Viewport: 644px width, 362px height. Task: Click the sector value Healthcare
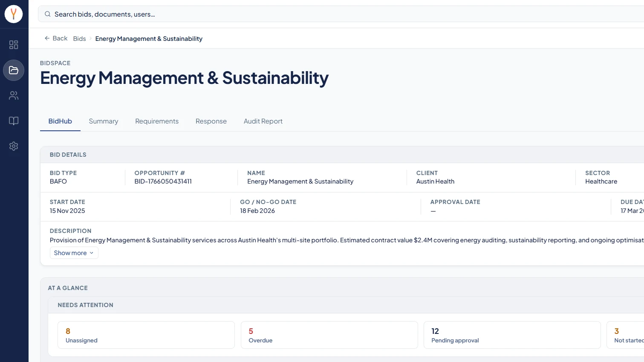(x=601, y=181)
